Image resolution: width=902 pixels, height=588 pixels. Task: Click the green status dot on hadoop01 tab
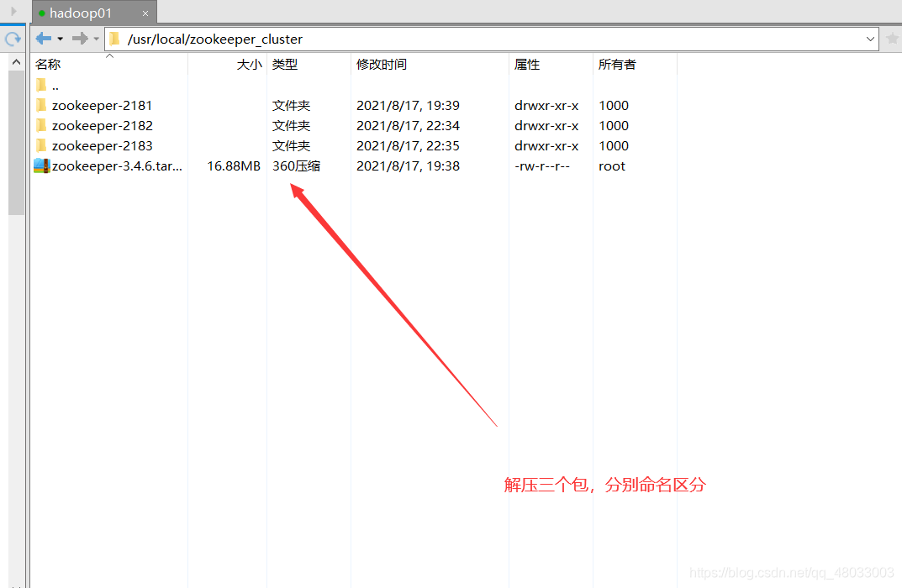click(x=41, y=13)
